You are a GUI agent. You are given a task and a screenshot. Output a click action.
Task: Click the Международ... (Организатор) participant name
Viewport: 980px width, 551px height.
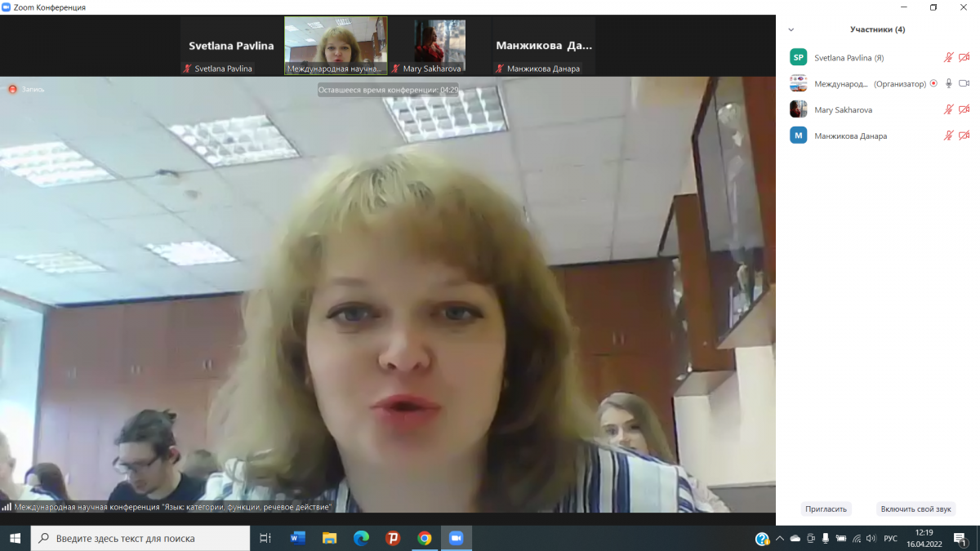870,83
